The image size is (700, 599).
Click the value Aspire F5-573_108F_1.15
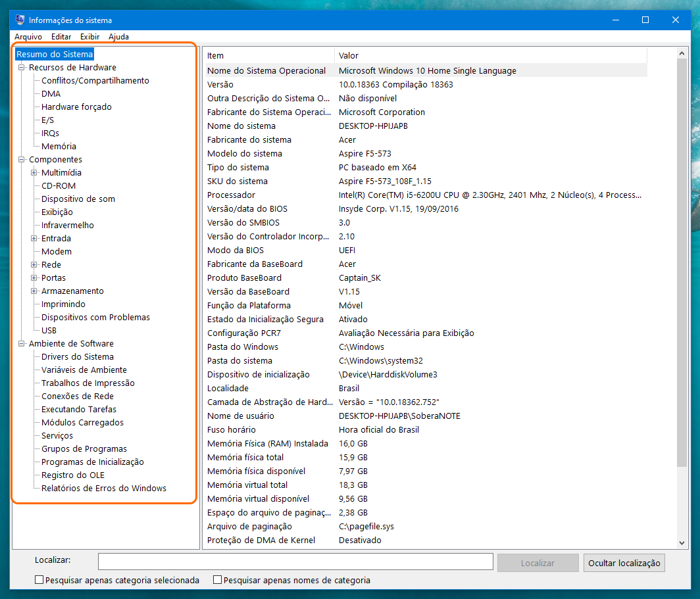coord(385,181)
